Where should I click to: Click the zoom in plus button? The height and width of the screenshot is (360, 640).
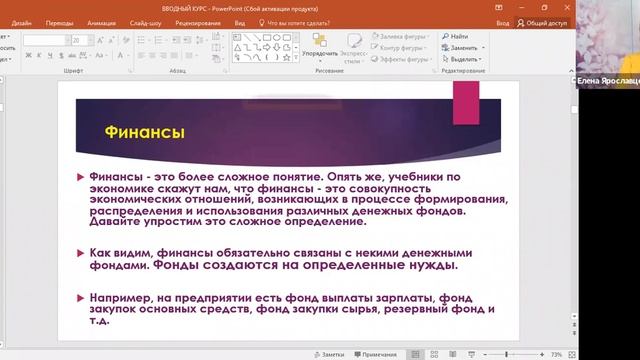(x=542, y=354)
